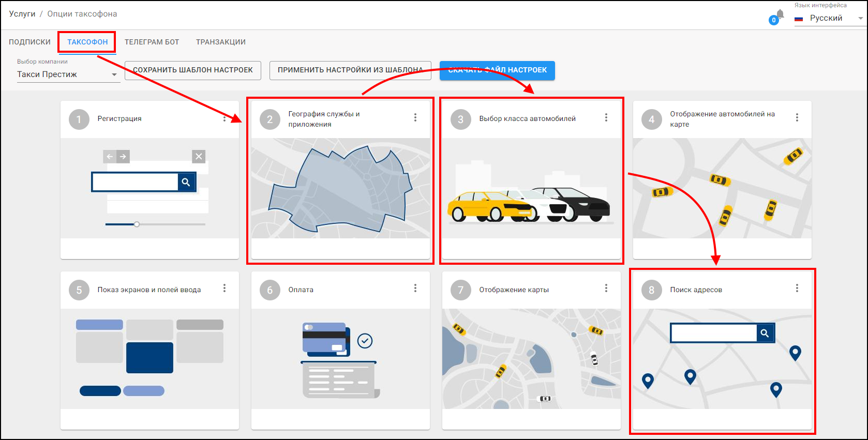Screen dimensions: 868x440
Task: Open three-dot menu on Регистрация card
Action: click(225, 118)
